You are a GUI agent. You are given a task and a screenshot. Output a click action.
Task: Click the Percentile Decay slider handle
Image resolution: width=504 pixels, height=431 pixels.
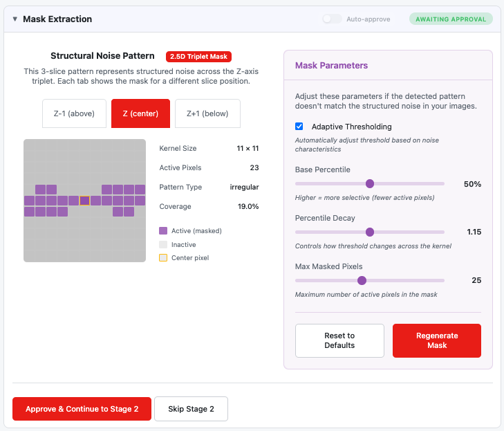(370, 232)
